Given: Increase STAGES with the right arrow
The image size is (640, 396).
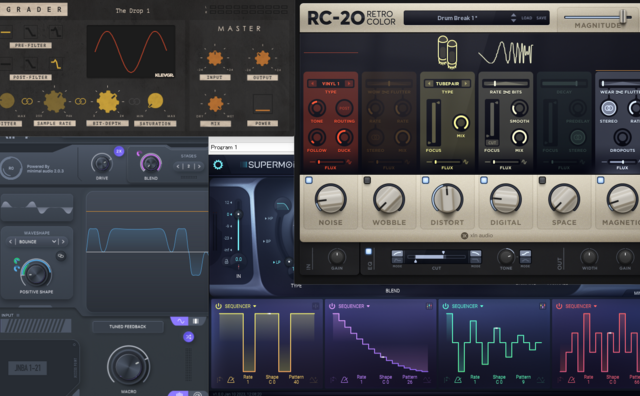Looking at the screenshot, I should click(199, 166).
